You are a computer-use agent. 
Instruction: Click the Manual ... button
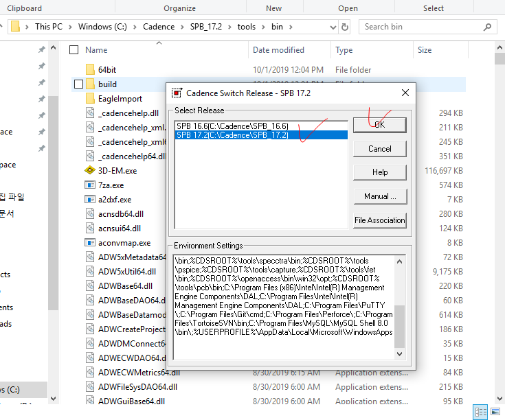pyautogui.click(x=380, y=196)
